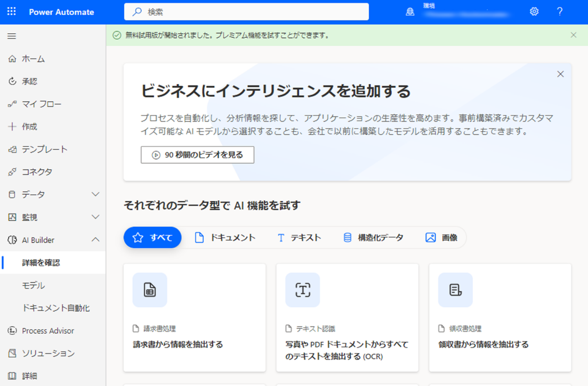
Task: Expand the 監視 chevron
Action: (x=96, y=217)
